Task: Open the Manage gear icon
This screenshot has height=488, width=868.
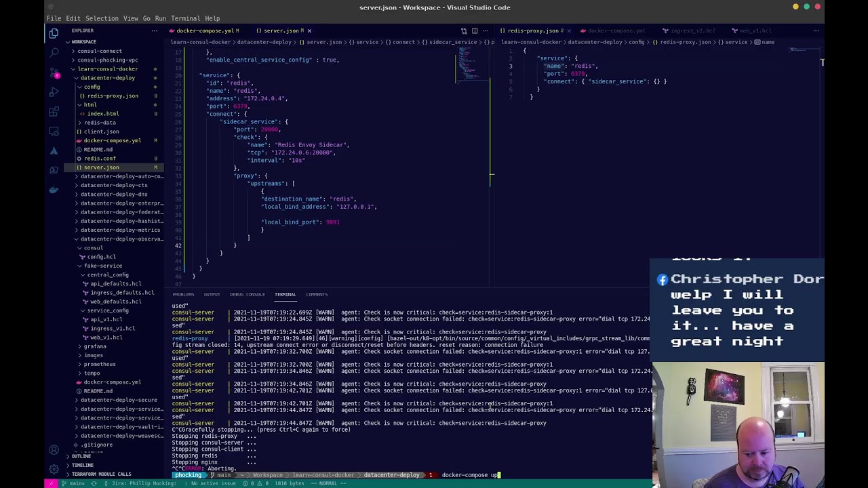Action: point(54,469)
